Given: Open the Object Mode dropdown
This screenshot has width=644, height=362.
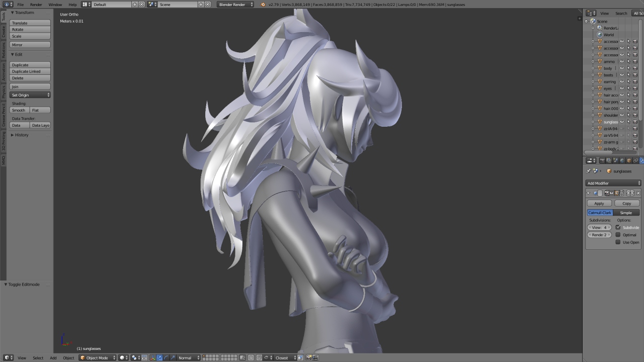Looking at the screenshot, I should [98, 357].
